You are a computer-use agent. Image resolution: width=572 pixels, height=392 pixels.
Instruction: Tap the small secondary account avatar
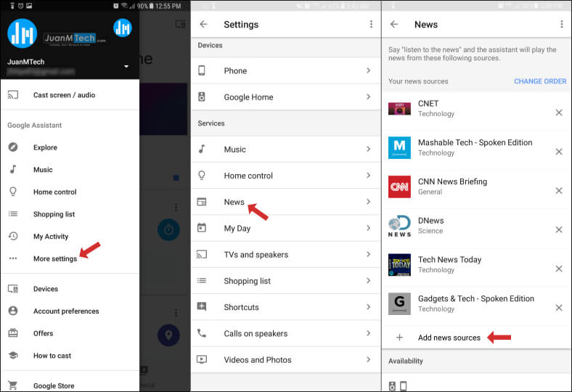coord(122,28)
